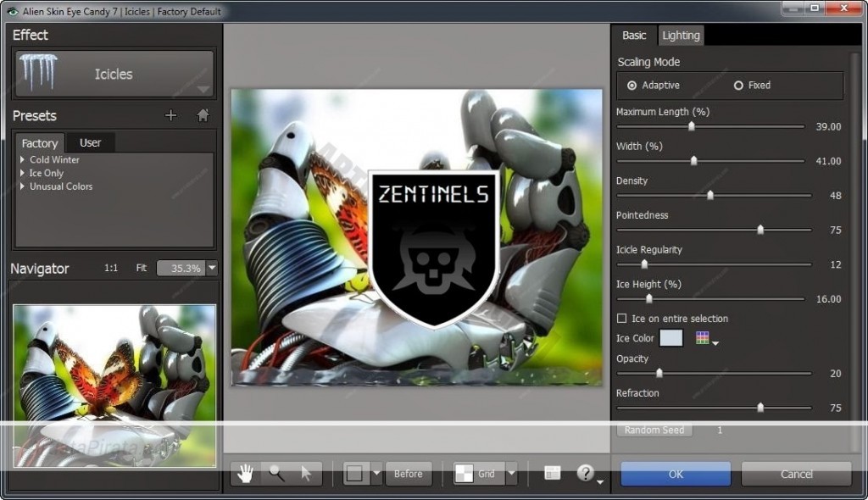Expand the Ice Only preset group
The height and width of the screenshot is (500, 868).
pos(22,173)
